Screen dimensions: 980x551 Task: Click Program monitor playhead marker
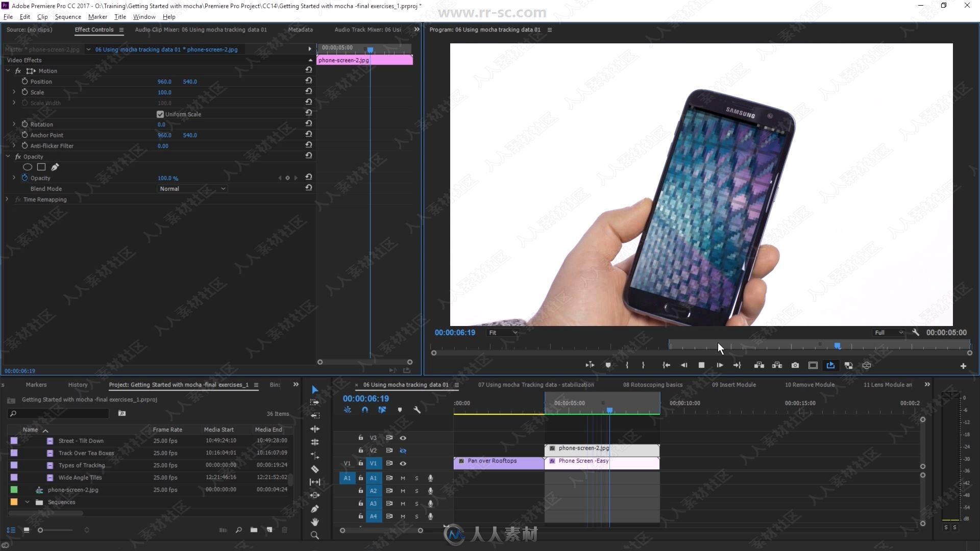click(837, 346)
